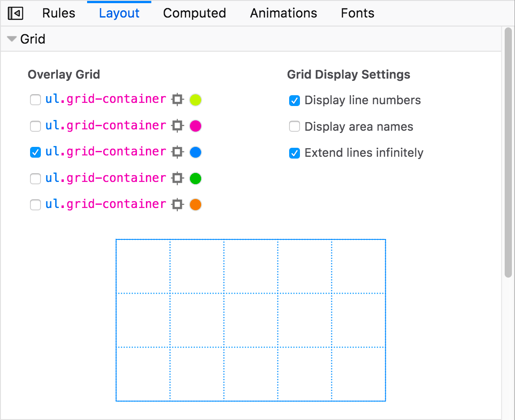Click the three-pane toggle icon at the top left

click(15, 13)
